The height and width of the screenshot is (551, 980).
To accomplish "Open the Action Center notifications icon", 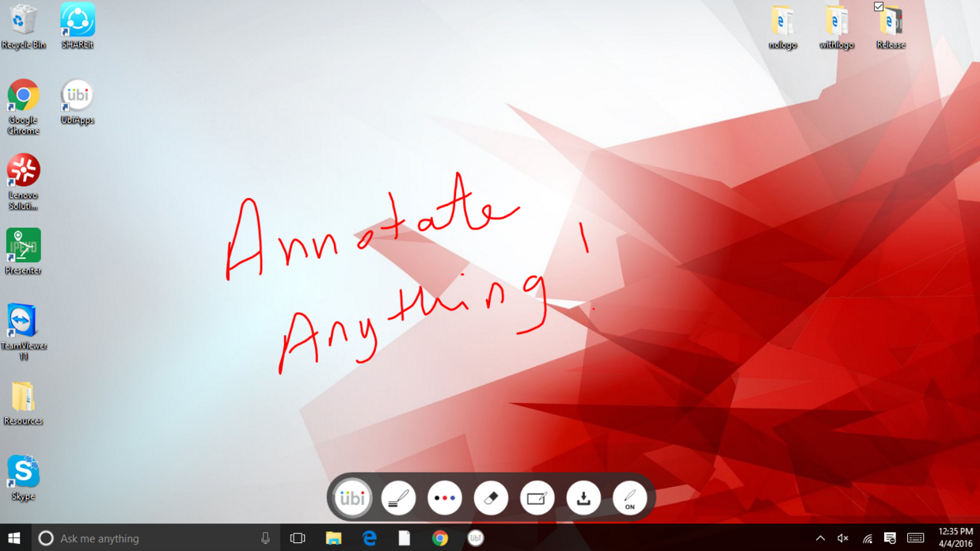I will point(890,538).
